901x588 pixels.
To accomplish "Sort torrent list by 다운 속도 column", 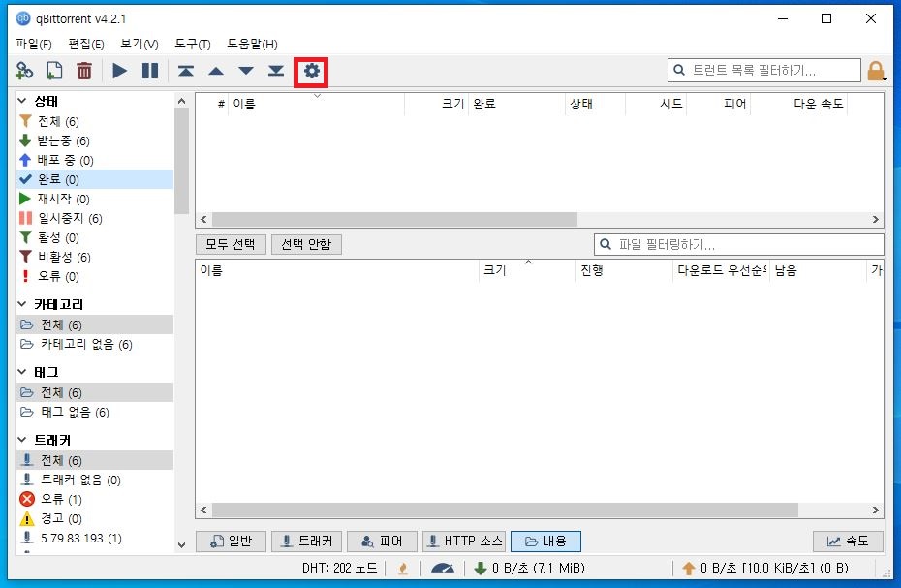I will click(798, 104).
